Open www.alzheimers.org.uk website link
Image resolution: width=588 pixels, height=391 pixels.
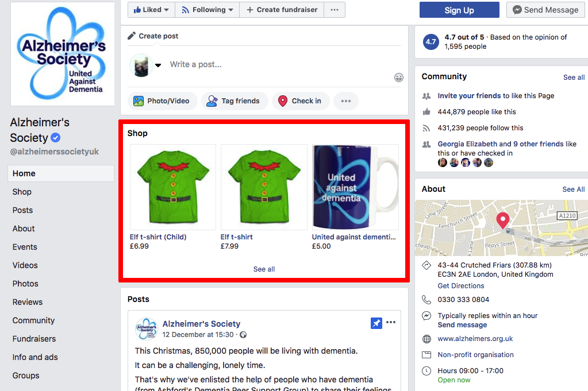pyautogui.click(x=475, y=339)
